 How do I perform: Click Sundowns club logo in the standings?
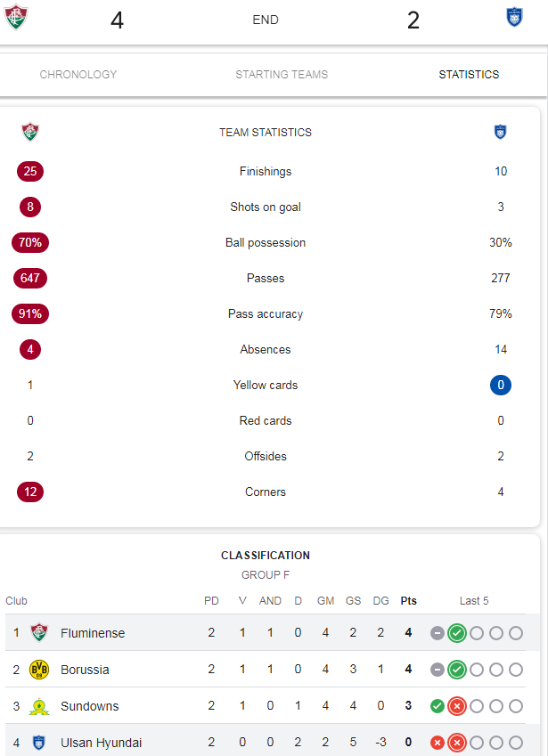pyautogui.click(x=39, y=706)
